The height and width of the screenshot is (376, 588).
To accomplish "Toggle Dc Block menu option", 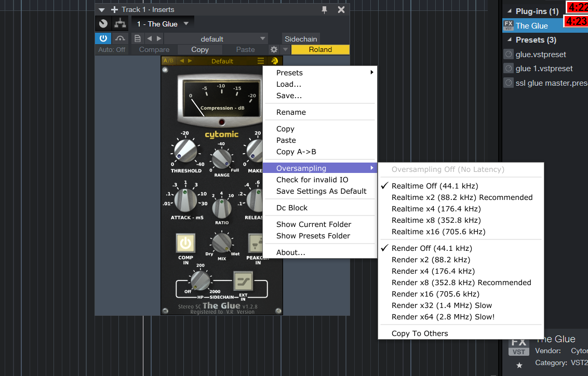I will (x=320, y=208).
